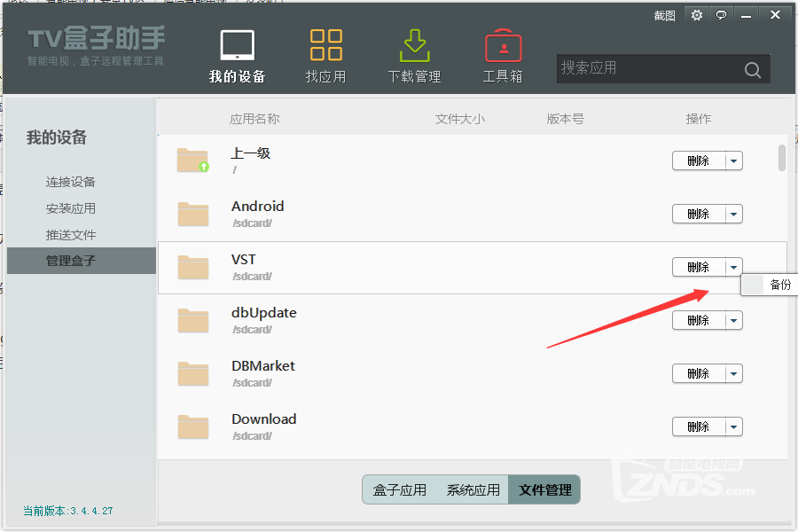
Task: Select the 文件管理 tab
Action: point(544,490)
